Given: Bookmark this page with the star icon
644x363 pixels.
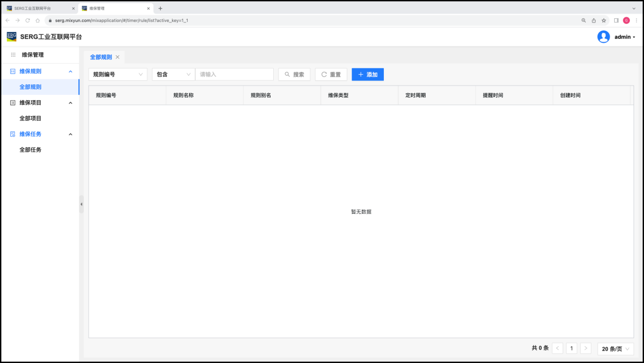Looking at the screenshot, I should (604, 20).
